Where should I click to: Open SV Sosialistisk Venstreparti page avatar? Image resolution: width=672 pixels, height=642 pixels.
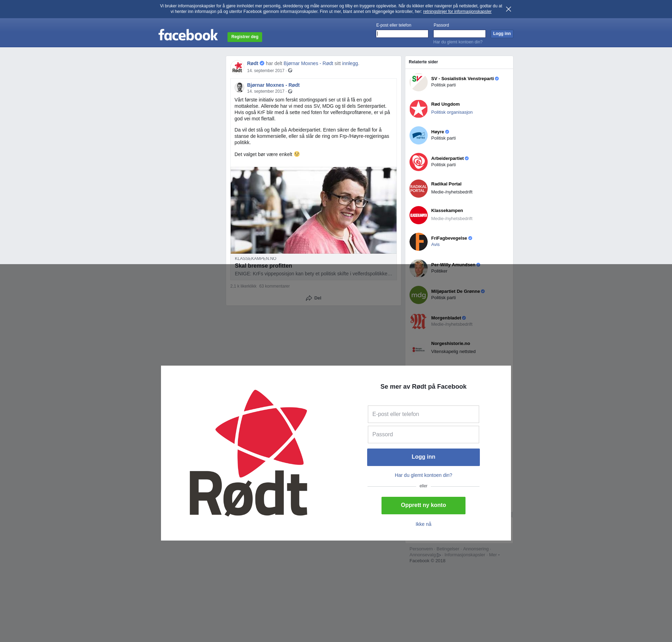[x=418, y=82]
